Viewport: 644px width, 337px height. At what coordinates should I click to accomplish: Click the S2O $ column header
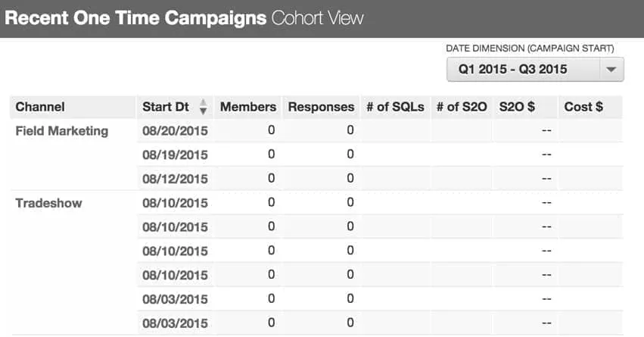coord(517,107)
